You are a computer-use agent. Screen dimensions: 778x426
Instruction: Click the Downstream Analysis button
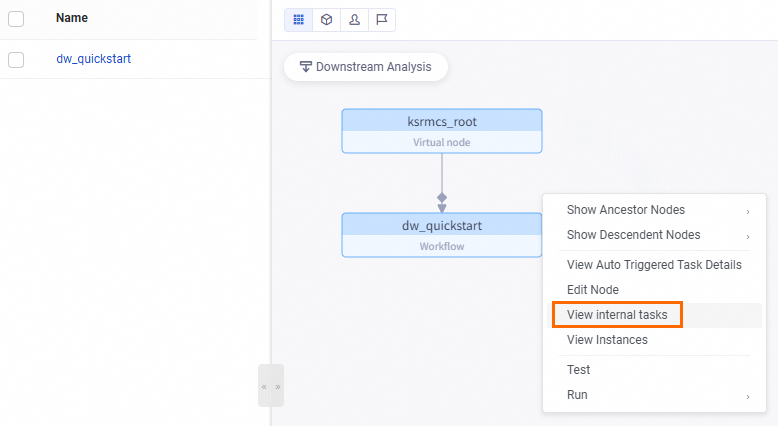(366, 67)
